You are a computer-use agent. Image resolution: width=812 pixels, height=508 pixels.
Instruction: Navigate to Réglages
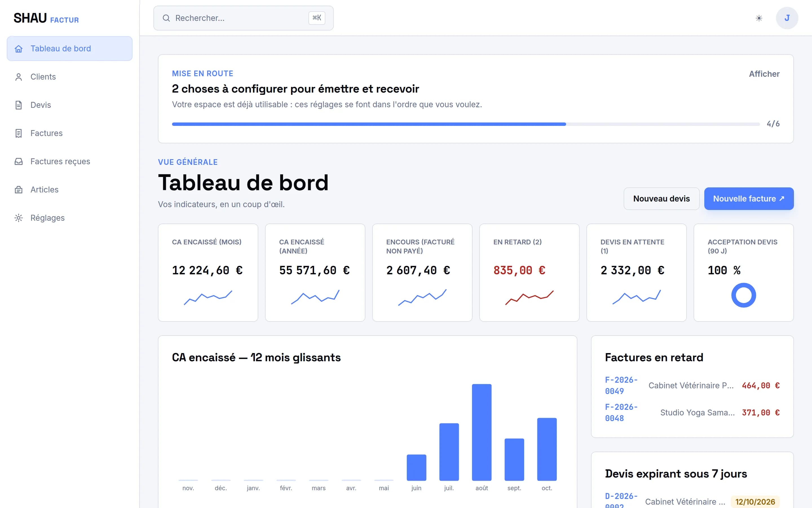[69, 218]
